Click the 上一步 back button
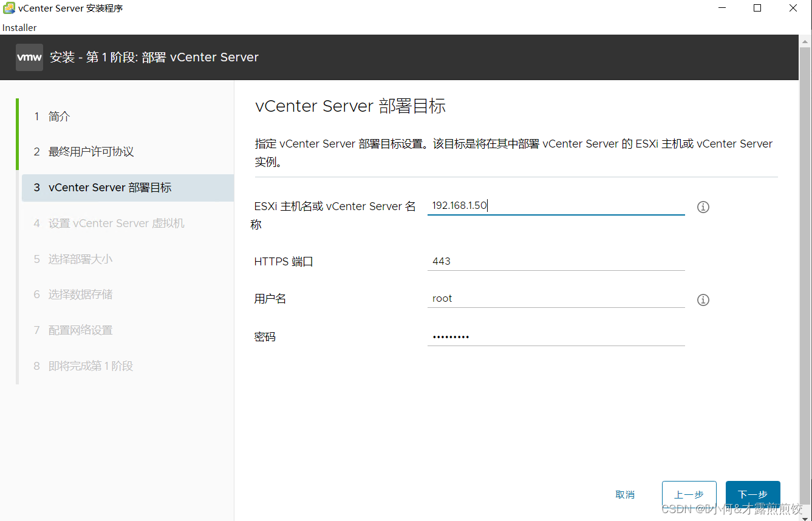 (689, 495)
